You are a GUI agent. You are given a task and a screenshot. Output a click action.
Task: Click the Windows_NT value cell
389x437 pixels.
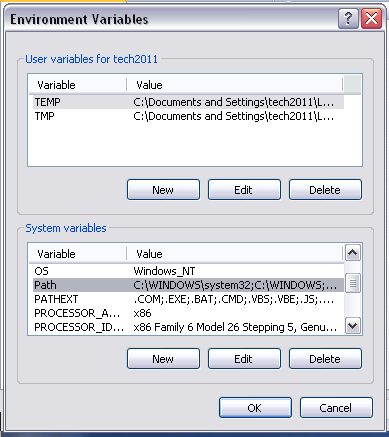coord(164,271)
